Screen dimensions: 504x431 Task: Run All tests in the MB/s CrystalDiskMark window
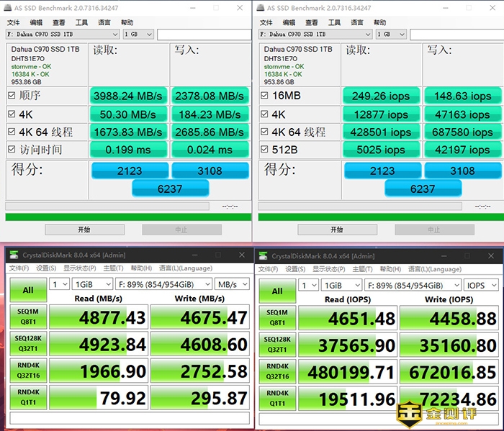coord(28,291)
